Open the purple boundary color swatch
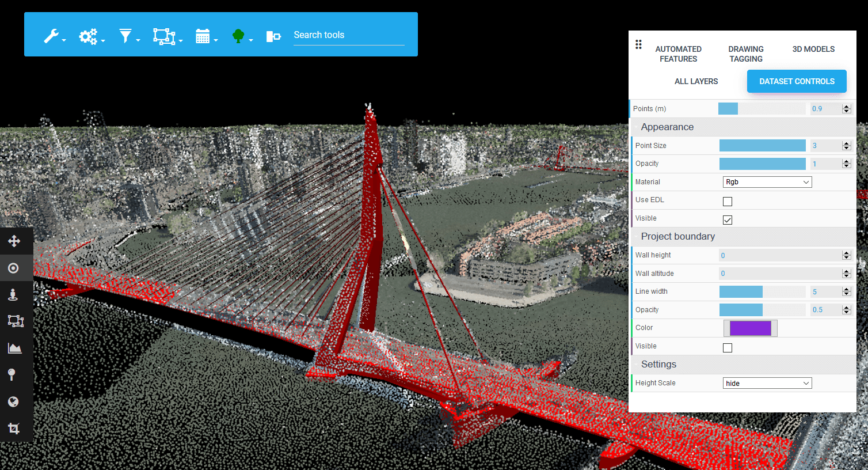Image resolution: width=868 pixels, height=470 pixels. [x=750, y=328]
